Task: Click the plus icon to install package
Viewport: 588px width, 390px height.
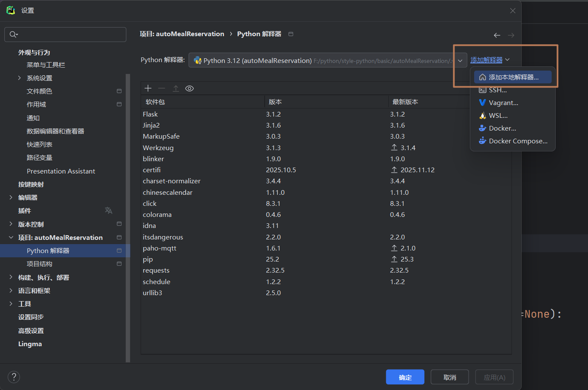Action: coord(148,88)
